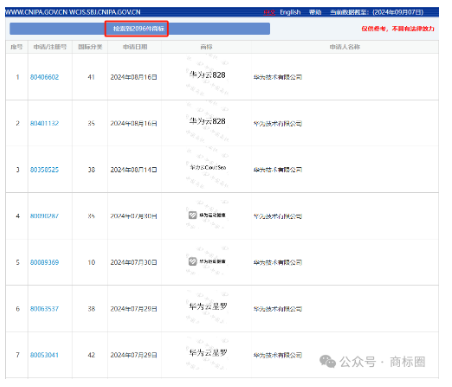Select the applicant name in row 2

pyautogui.click(x=278, y=124)
